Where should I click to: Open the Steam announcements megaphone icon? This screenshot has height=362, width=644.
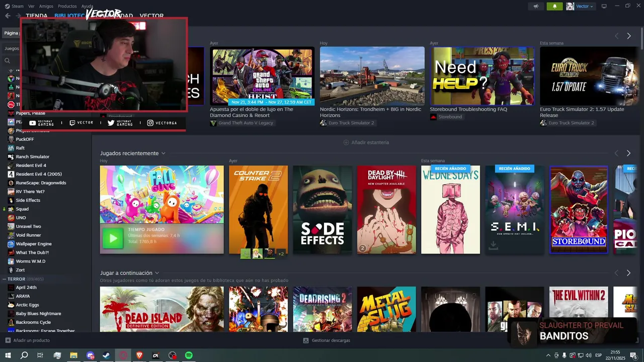(536, 6)
